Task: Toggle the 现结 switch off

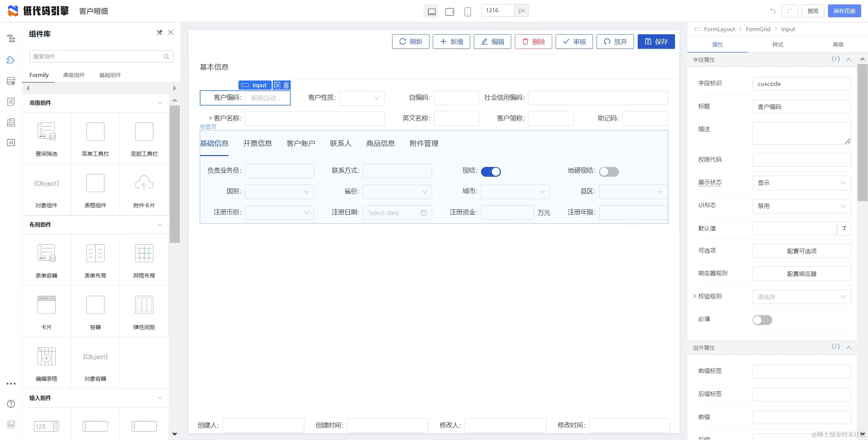Action: (490, 172)
